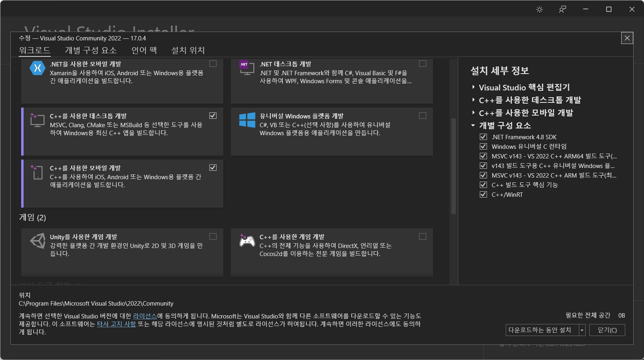Toggle the theme sun icon in title bar
This screenshot has height=360, width=644.
click(x=539, y=9)
